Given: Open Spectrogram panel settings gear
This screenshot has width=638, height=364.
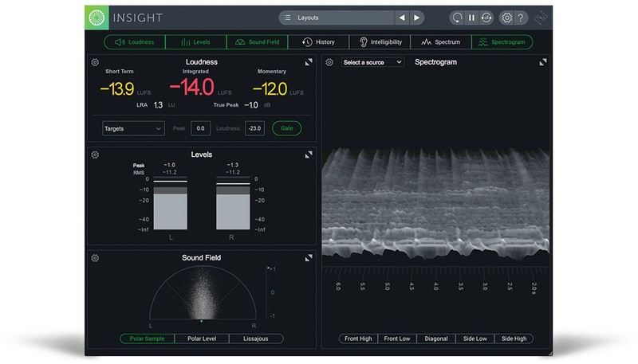Looking at the screenshot, I should (x=329, y=62).
